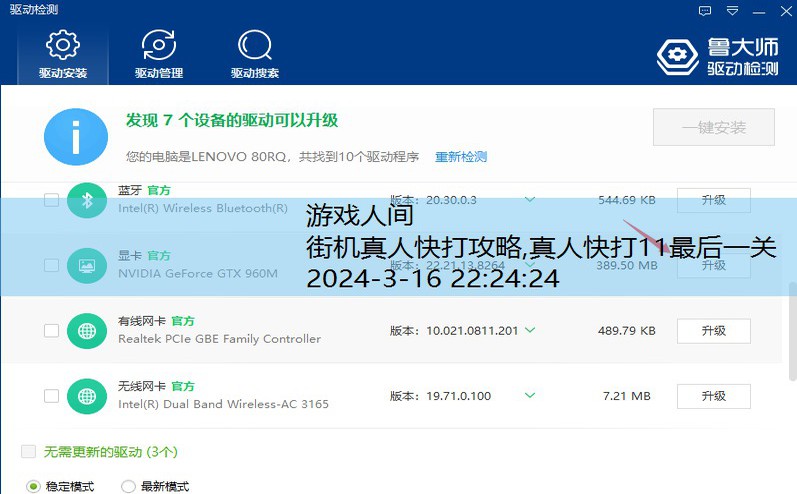Open the 驱动搜索 tab
Viewport: 797px width, 494px height.
(255, 55)
